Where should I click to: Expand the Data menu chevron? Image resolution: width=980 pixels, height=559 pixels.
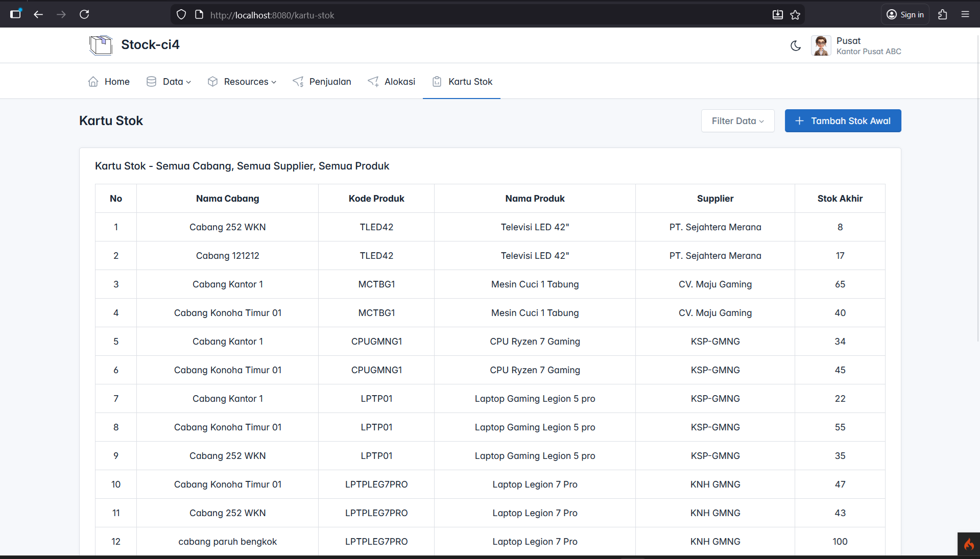click(x=188, y=82)
